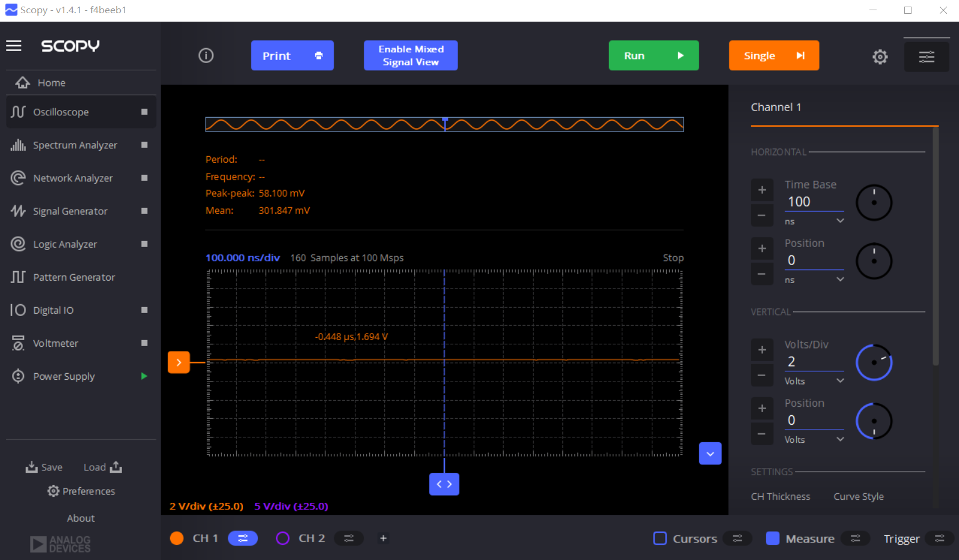Select Home in the sidebar
Screen dimensions: 959x560
click(x=81, y=83)
